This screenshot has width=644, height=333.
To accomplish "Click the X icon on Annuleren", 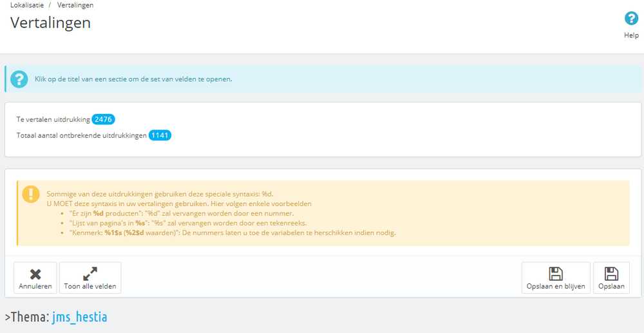I will pyautogui.click(x=35, y=274).
